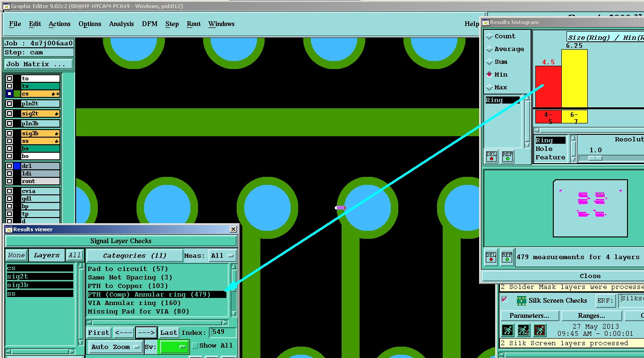
Task: Click the None layers button
Action: [16, 255]
